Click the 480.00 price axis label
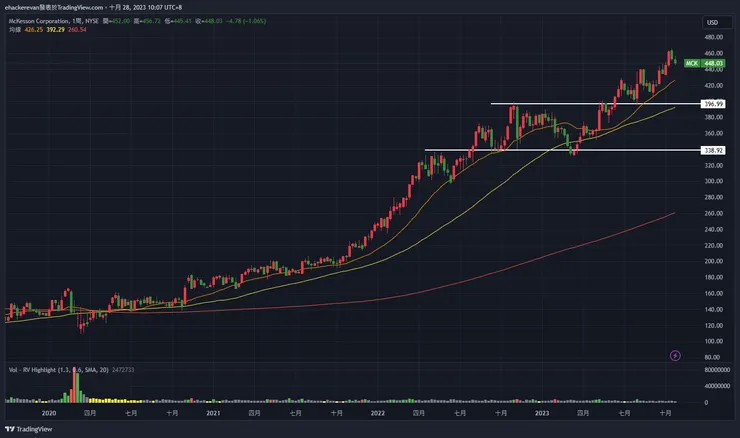Screen dimensions: 740x438 click(x=714, y=37)
